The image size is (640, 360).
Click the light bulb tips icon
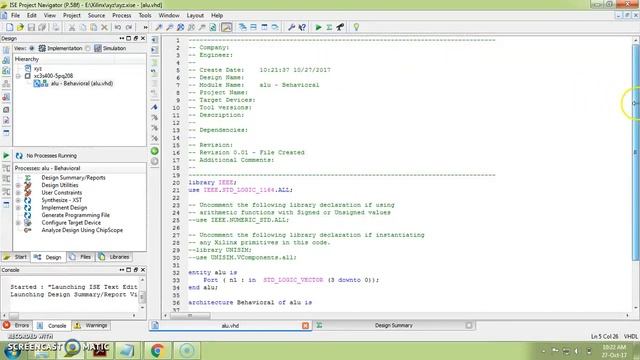(356, 27)
